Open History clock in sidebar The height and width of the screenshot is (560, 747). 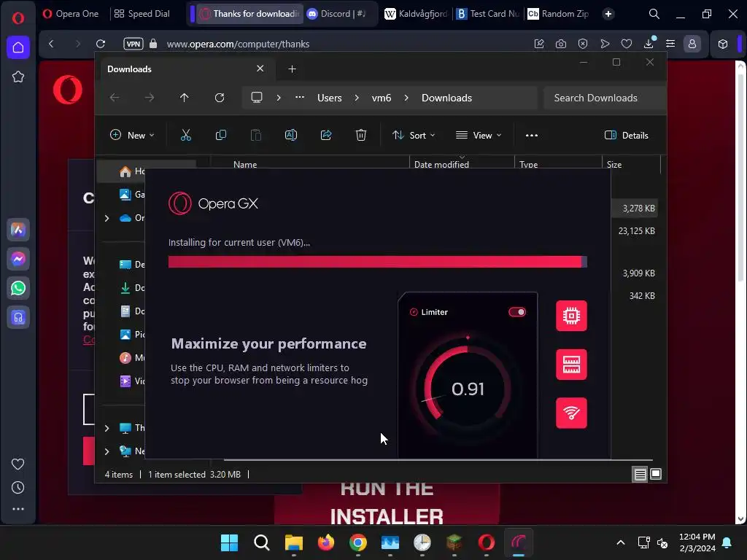pyautogui.click(x=18, y=487)
